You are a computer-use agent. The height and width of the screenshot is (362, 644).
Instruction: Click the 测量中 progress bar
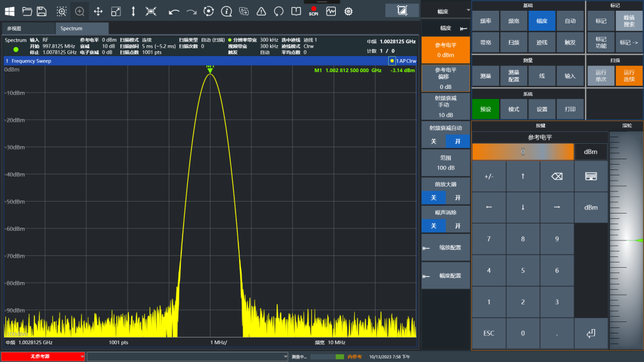[x=327, y=357]
